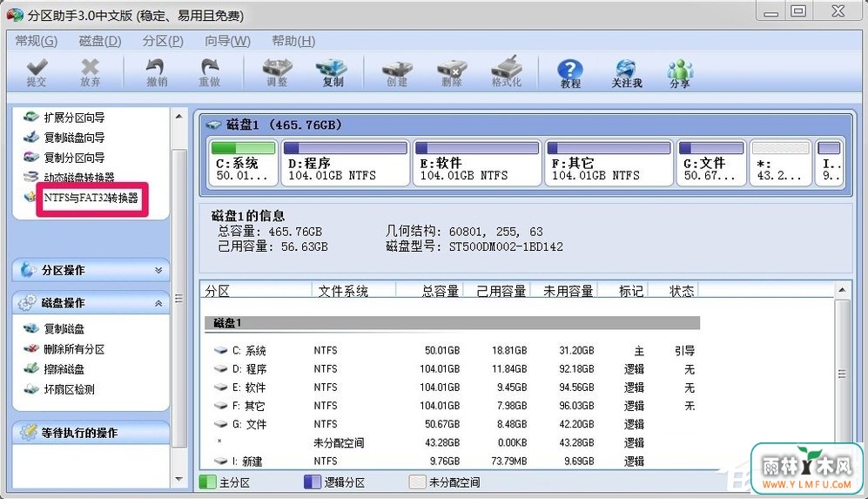The width and height of the screenshot is (868, 499).
Task: Select the 复制 copy partition tool
Action: [333, 73]
